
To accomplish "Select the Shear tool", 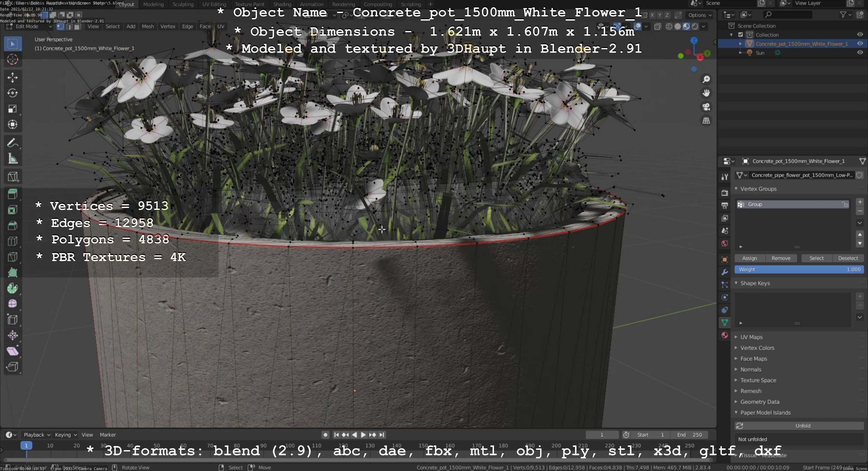I will click(13, 351).
